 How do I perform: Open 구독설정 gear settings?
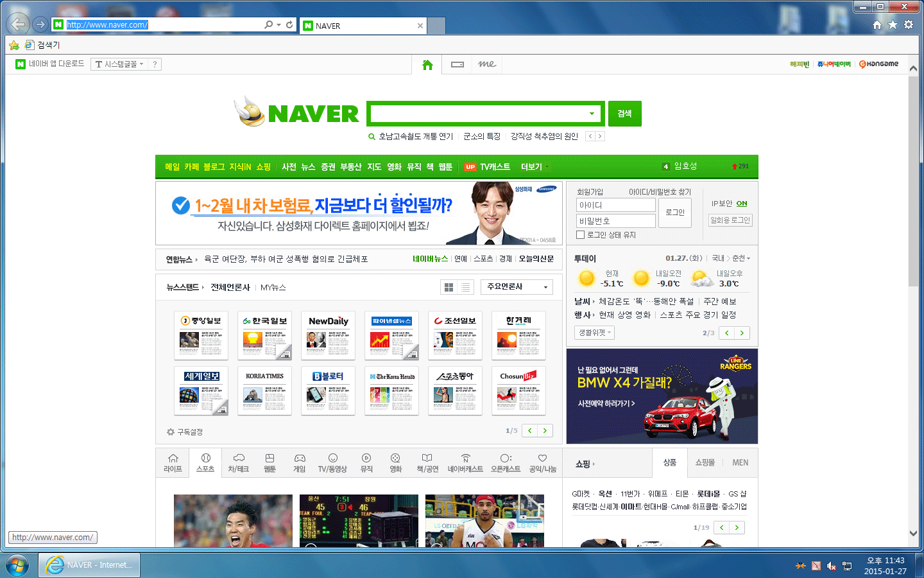[x=185, y=432]
